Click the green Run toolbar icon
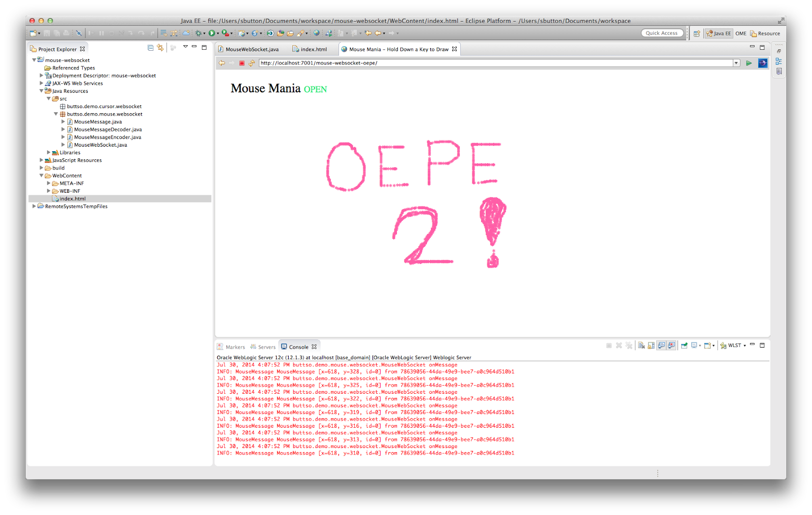This screenshot has width=812, height=515. tap(212, 33)
